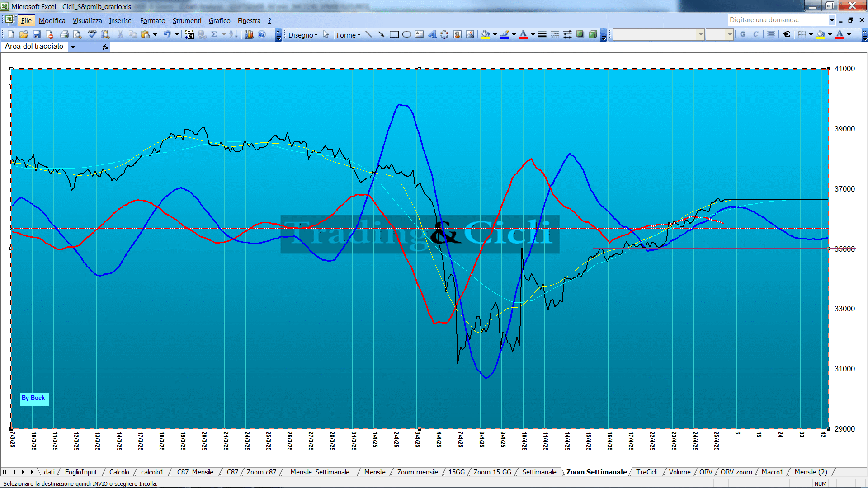
Task: Go to first sheet tab navigation arrow
Action: pos(5,472)
